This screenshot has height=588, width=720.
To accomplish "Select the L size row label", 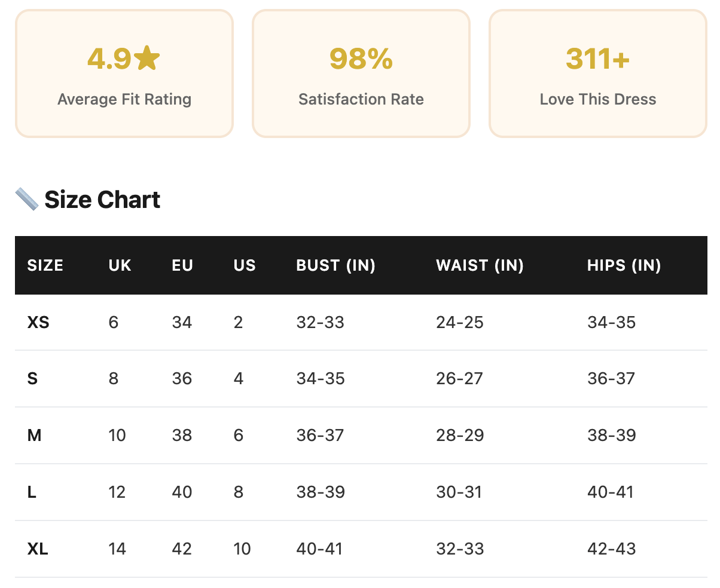I will pyautogui.click(x=32, y=492).
